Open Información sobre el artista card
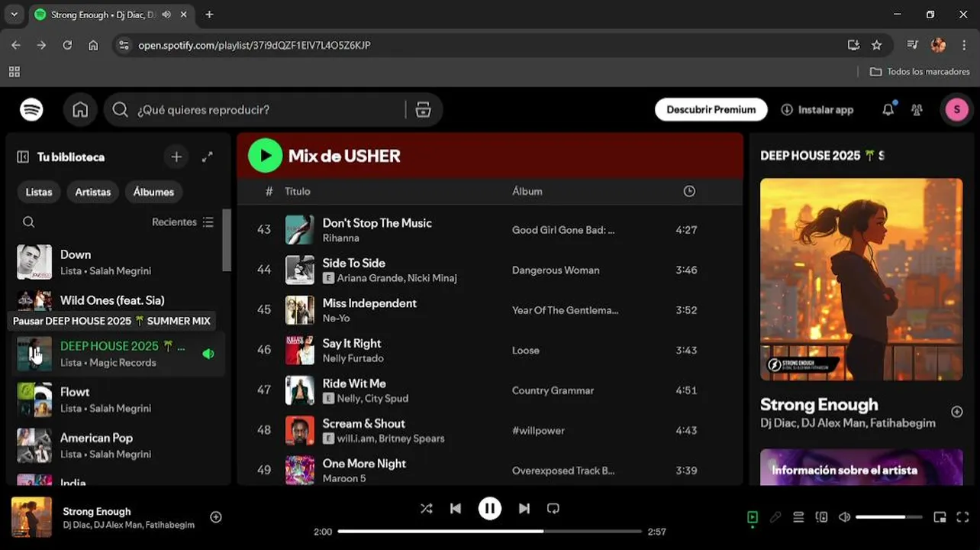Image resolution: width=980 pixels, height=550 pixels. pos(862,467)
